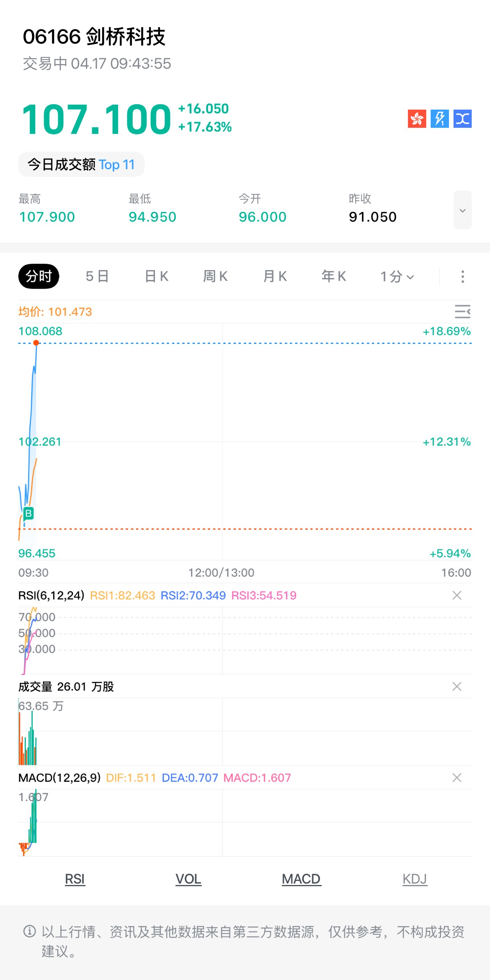Screen dimensions: 490x980
Task: Expand the price details chevron
Action: 462,210
